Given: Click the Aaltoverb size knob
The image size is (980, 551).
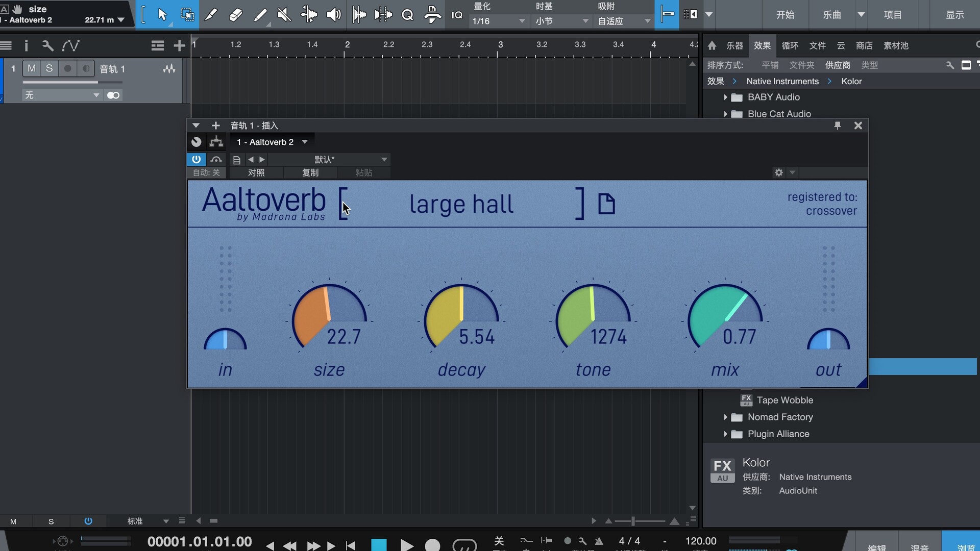Looking at the screenshot, I should (329, 316).
